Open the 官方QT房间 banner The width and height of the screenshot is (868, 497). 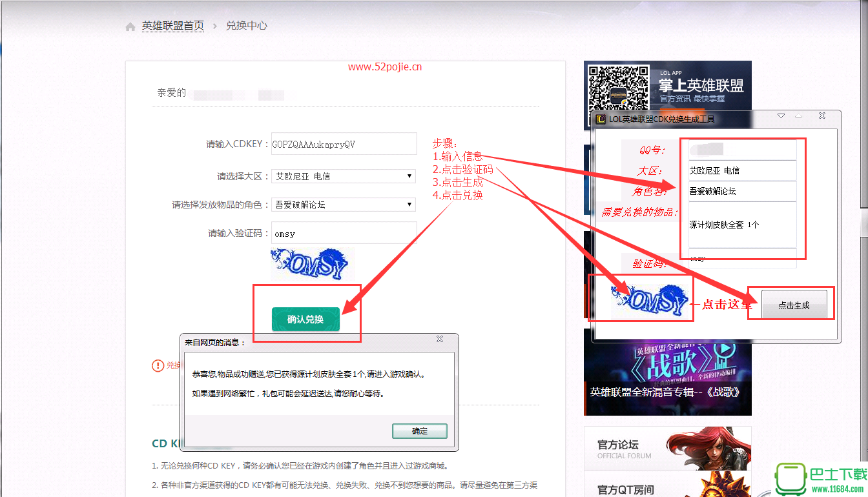668,483
